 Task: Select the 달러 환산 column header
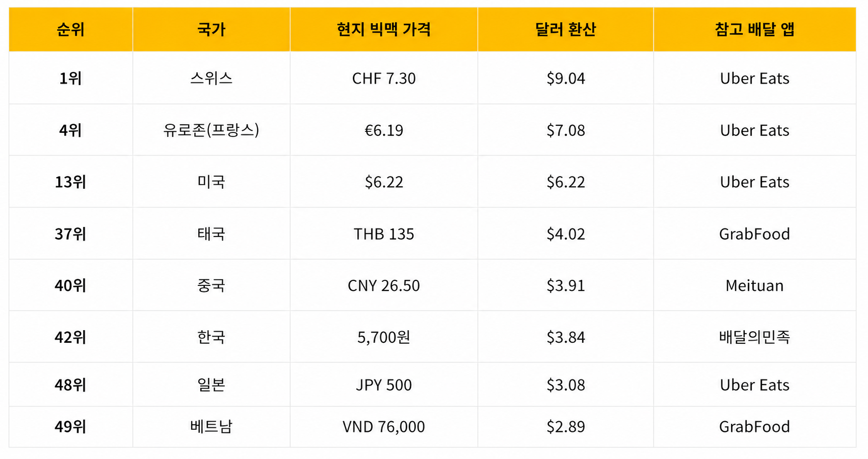click(x=566, y=29)
